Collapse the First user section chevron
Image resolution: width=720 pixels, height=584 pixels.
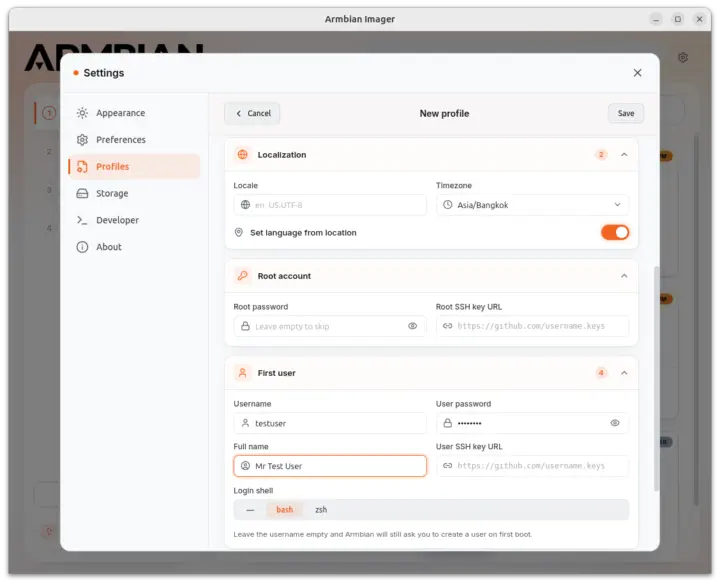(x=624, y=373)
